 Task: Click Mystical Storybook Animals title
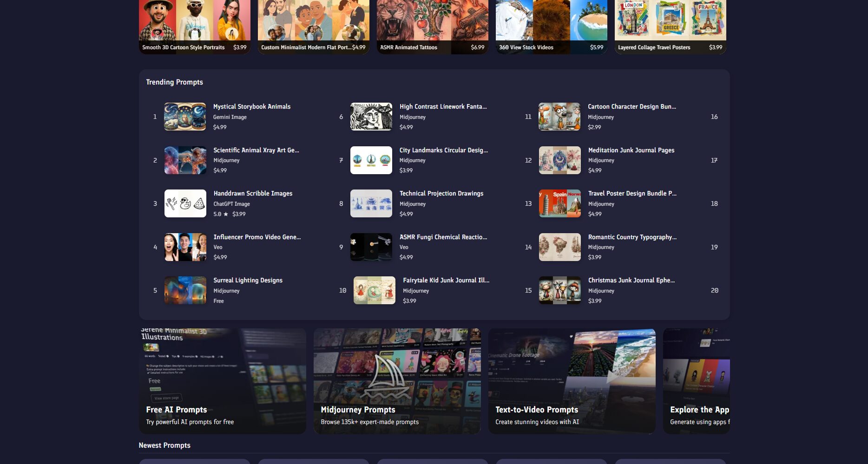[252, 106]
